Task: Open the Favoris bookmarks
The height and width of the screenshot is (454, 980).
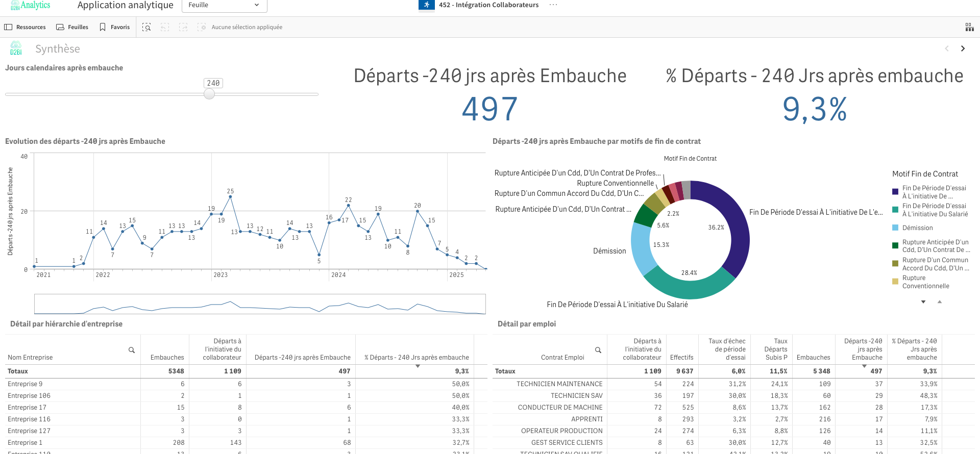Action: point(115,27)
